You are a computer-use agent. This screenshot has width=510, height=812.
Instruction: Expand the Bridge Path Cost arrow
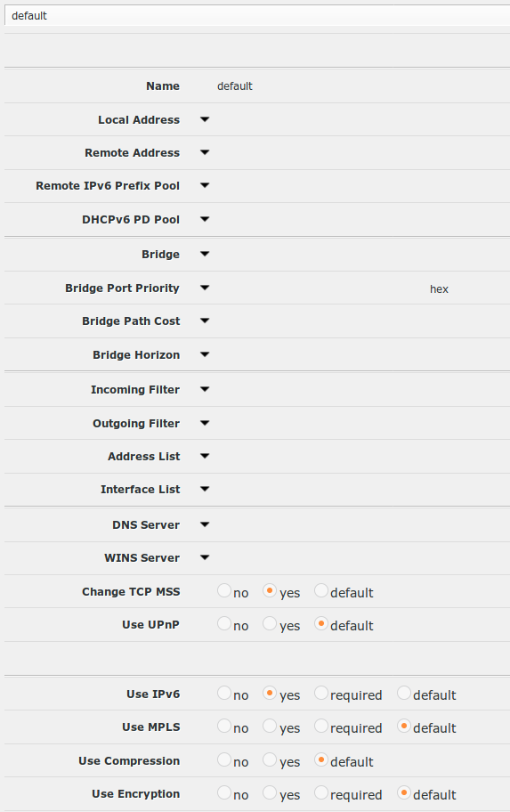click(x=205, y=321)
